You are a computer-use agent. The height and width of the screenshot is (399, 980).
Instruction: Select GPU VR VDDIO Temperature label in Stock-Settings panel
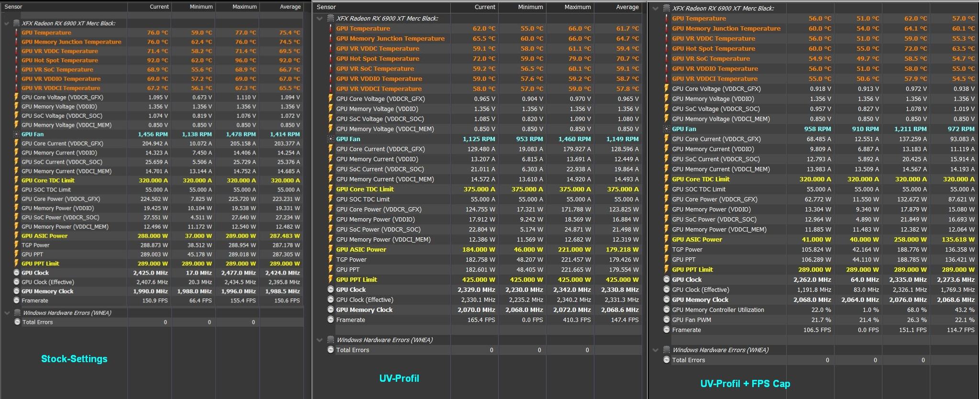coord(61,79)
